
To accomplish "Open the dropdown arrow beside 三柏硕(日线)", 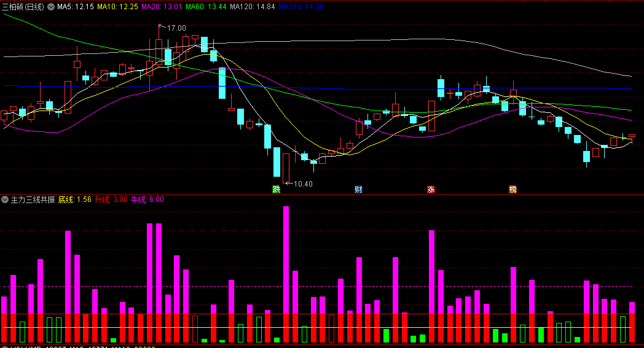I will click(x=51, y=7).
